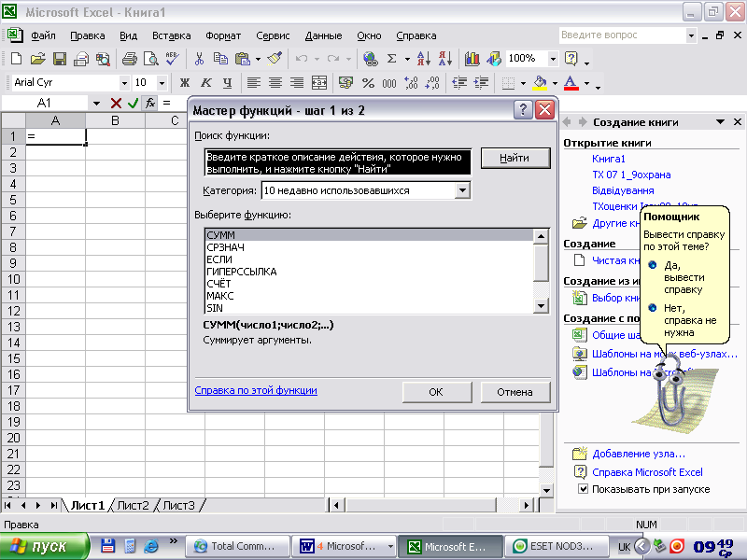Open the Данные menu
The image size is (747, 560).
point(323,35)
